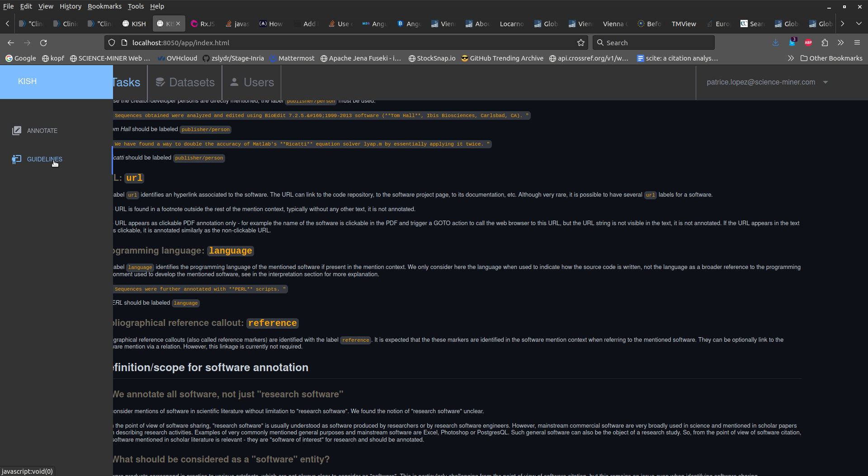868x476 pixels.
Task: Switch to the RxJS browser tab
Action: [203, 24]
